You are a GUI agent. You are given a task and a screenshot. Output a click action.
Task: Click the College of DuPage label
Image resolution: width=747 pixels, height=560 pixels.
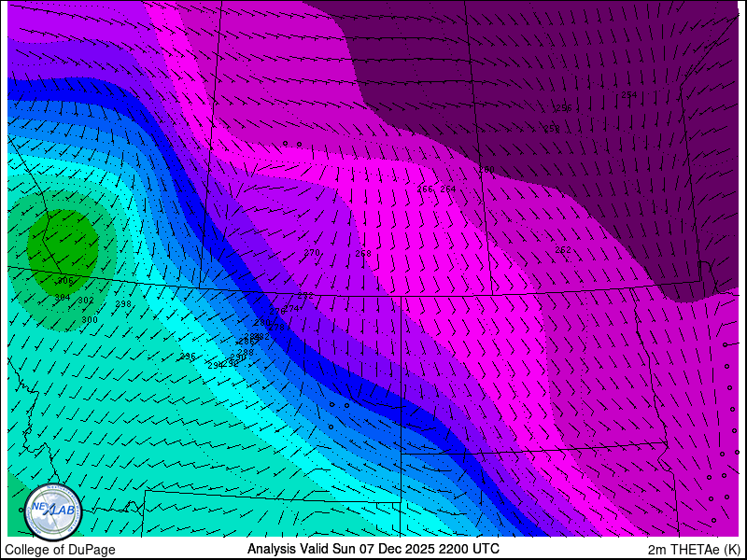pyautogui.click(x=60, y=550)
